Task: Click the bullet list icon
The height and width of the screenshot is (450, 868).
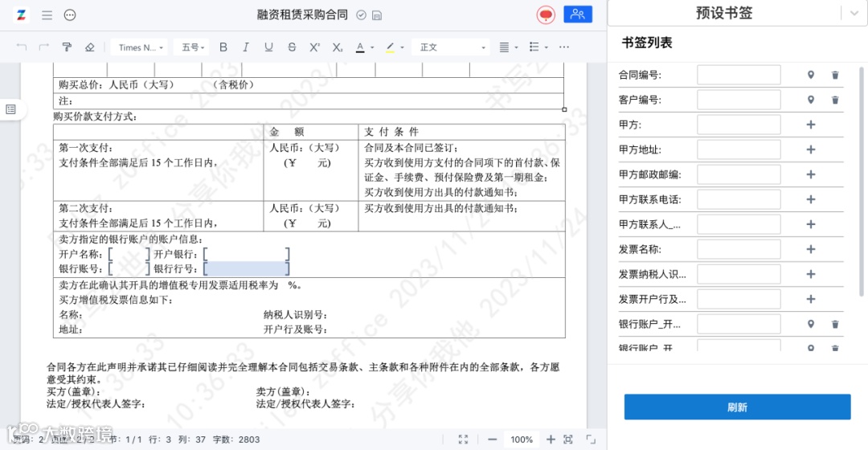Action: (x=534, y=47)
